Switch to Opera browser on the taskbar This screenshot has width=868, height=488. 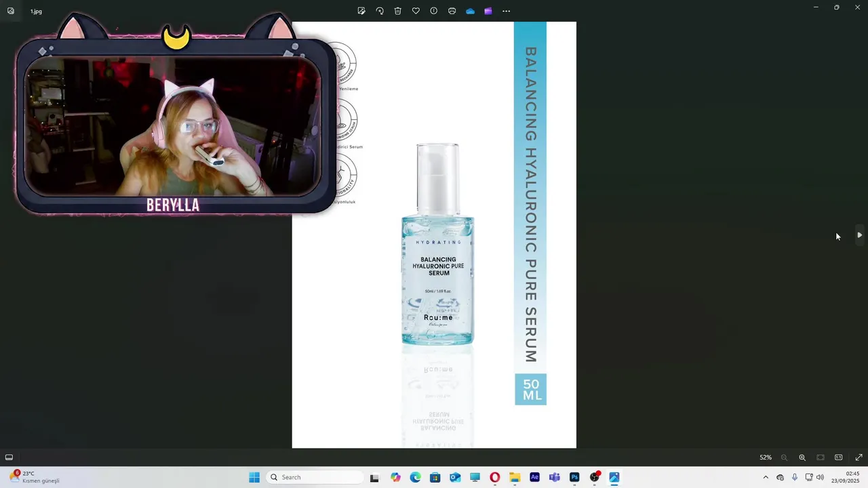(495, 477)
